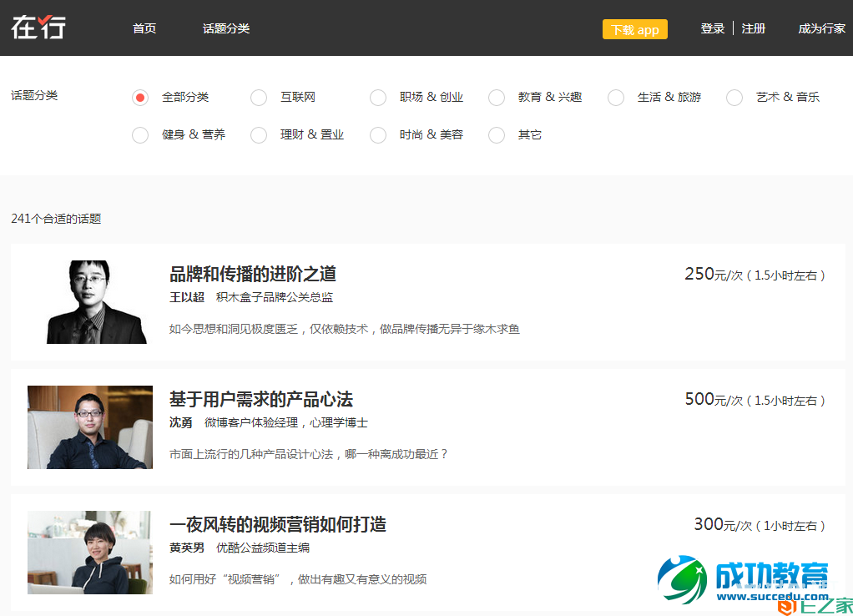Choose the 健身 & 营养 filter
The width and height of the screenshot is (853, 616).
pyautogui.click(x=139, y=134)
